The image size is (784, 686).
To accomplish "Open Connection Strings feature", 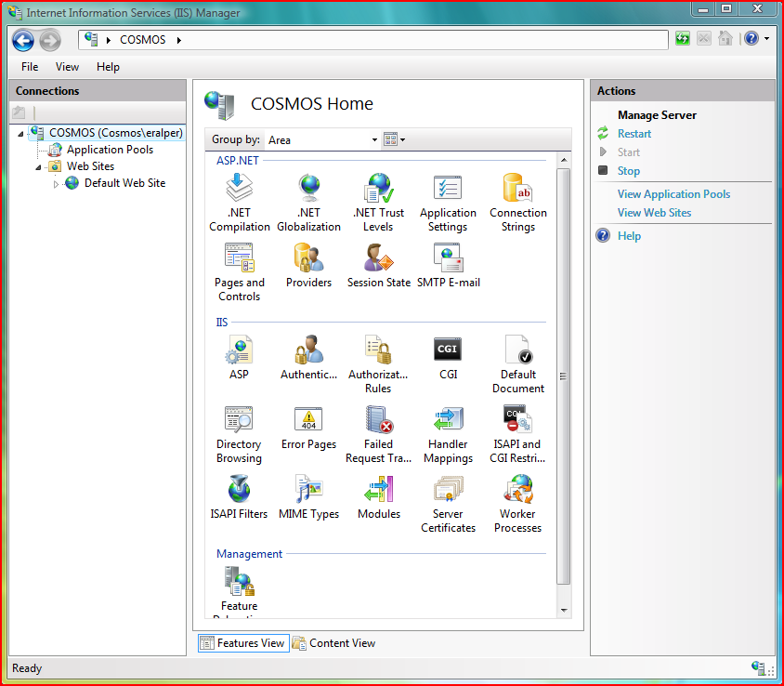I will tap(518, 203).
